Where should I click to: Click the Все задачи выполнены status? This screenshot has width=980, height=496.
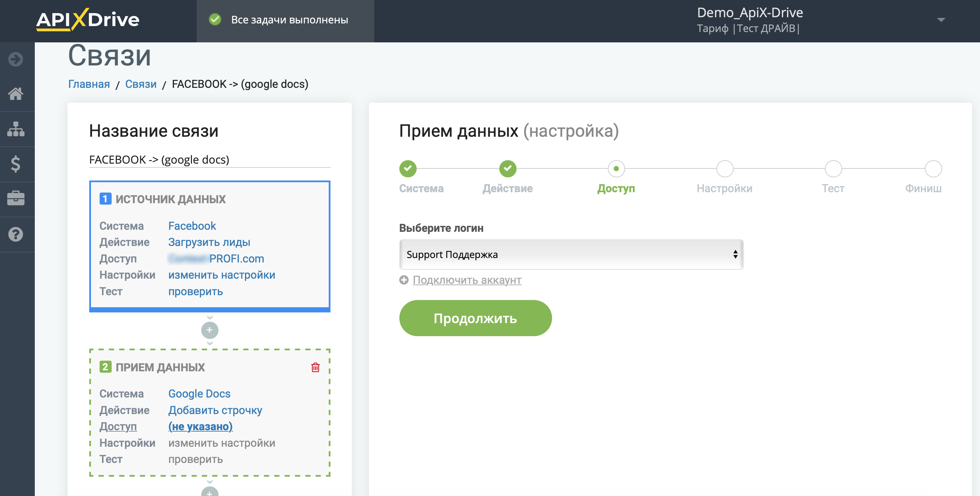289,20
